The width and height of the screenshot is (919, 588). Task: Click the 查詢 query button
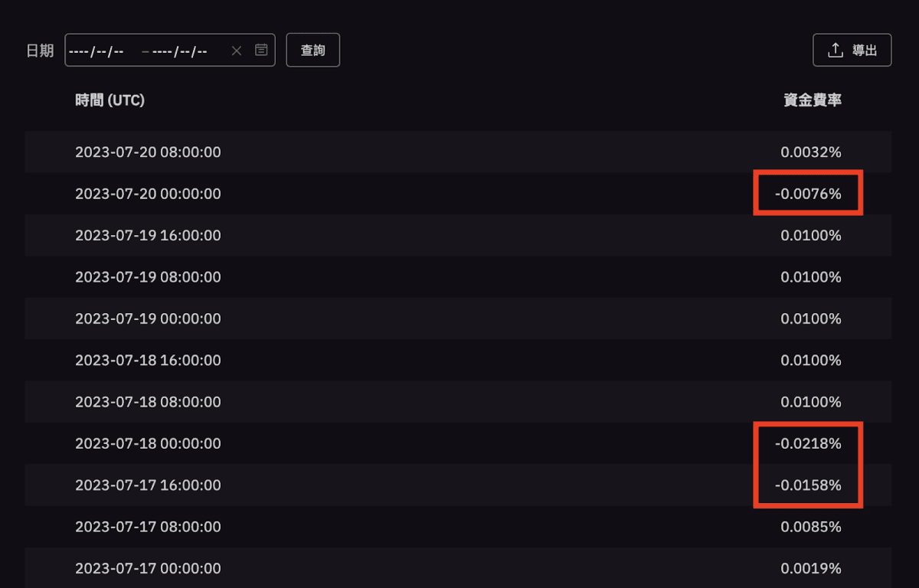coord(313,50)
